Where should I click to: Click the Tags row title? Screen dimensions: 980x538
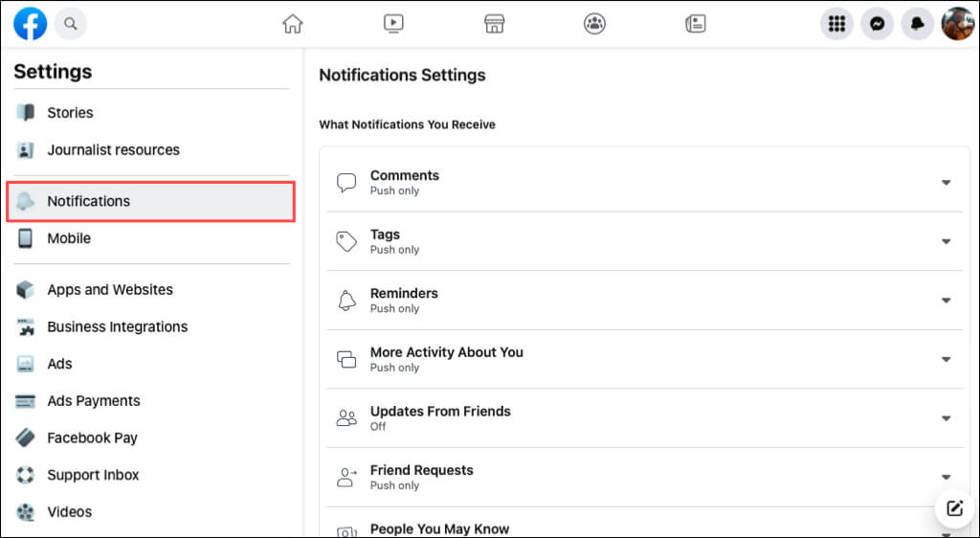pos(385,235)
